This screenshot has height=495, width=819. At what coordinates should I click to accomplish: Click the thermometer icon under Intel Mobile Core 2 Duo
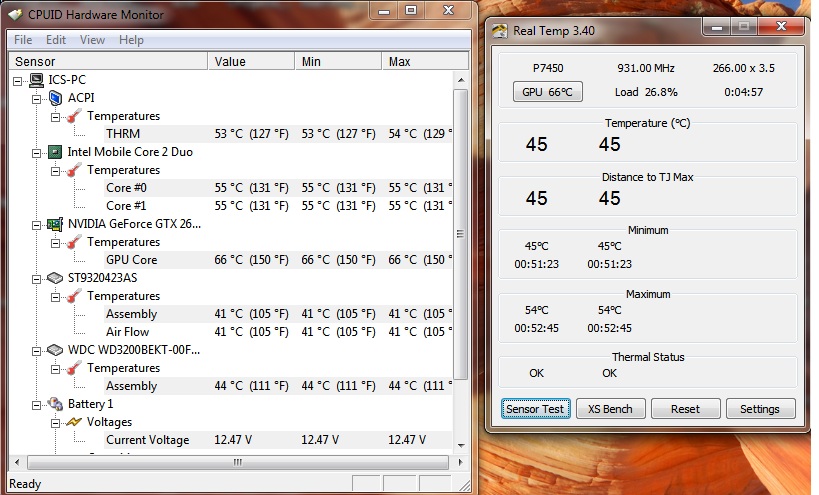point(74,170)
